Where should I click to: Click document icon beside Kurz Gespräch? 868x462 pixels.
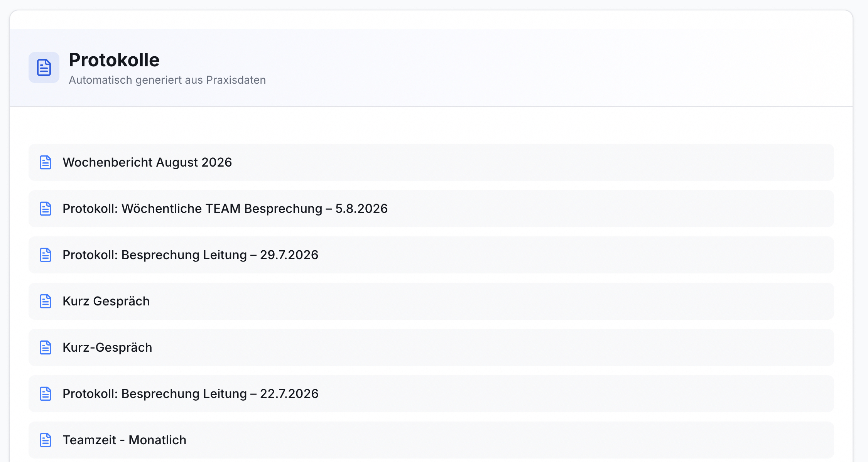point(46,301)
